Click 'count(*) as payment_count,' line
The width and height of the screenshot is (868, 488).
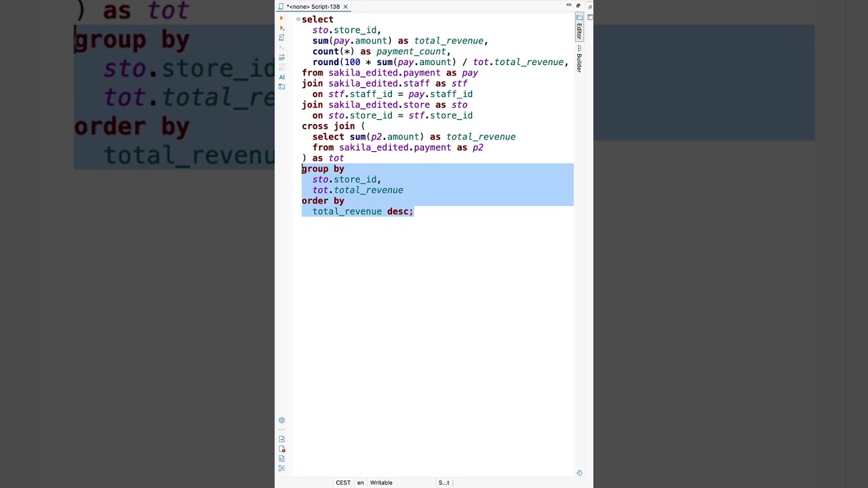381,52
